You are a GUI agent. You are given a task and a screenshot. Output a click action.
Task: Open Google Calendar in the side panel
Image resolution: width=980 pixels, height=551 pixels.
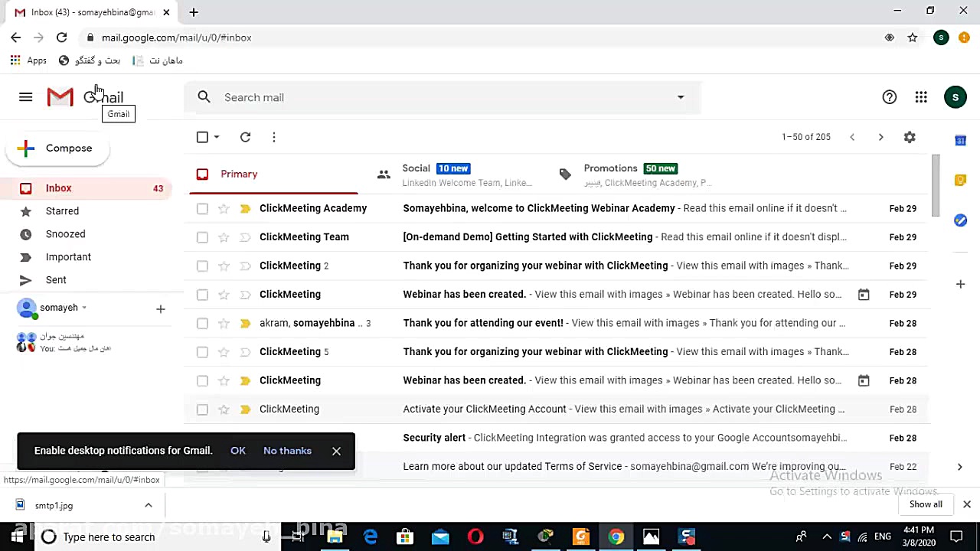(960, 141)
